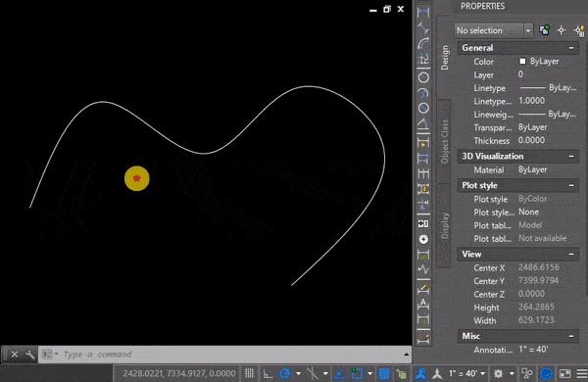Toggle annotation visibility icon
The image size is (588, 382).
tap(421, 373)
